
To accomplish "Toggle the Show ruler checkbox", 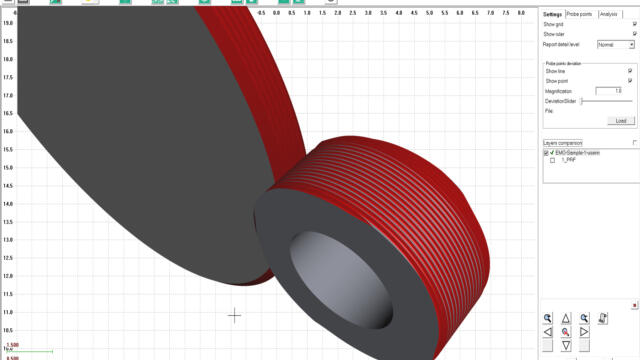I will (634, 34).
